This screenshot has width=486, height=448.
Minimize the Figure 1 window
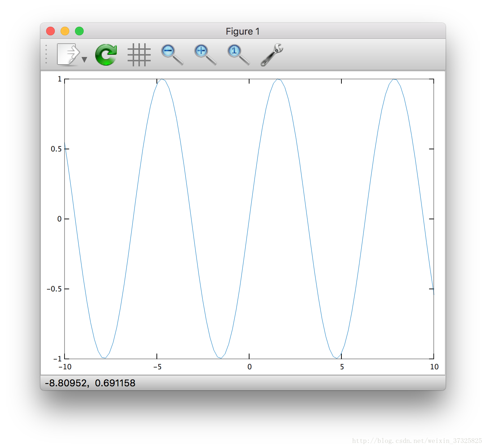click(65, 31)
